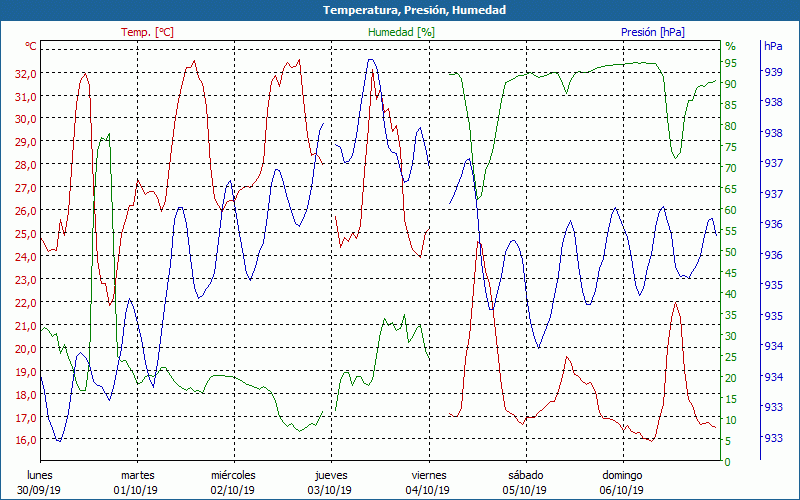The width and height of the screenshot is (800, 500).
Task: Click the '19,0' temperature axis value
Action: tap(26, 371)
